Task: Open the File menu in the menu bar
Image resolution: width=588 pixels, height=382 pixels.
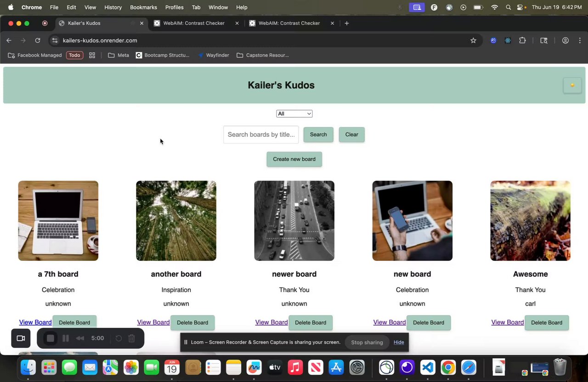Action: pos(54,7)
